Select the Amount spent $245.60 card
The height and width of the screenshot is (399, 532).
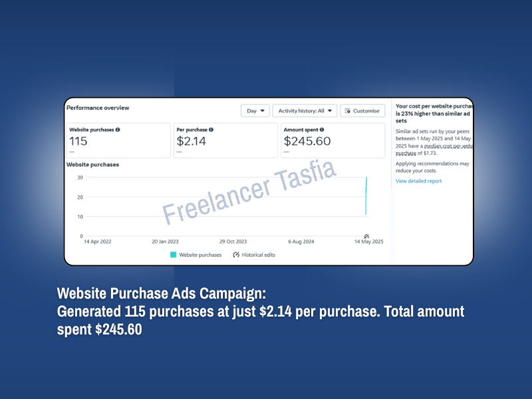coord(332,140)
